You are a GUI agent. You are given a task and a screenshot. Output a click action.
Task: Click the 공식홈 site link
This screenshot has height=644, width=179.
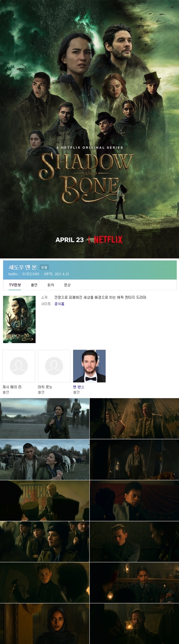pyautogui.click(x=59, y=304)
